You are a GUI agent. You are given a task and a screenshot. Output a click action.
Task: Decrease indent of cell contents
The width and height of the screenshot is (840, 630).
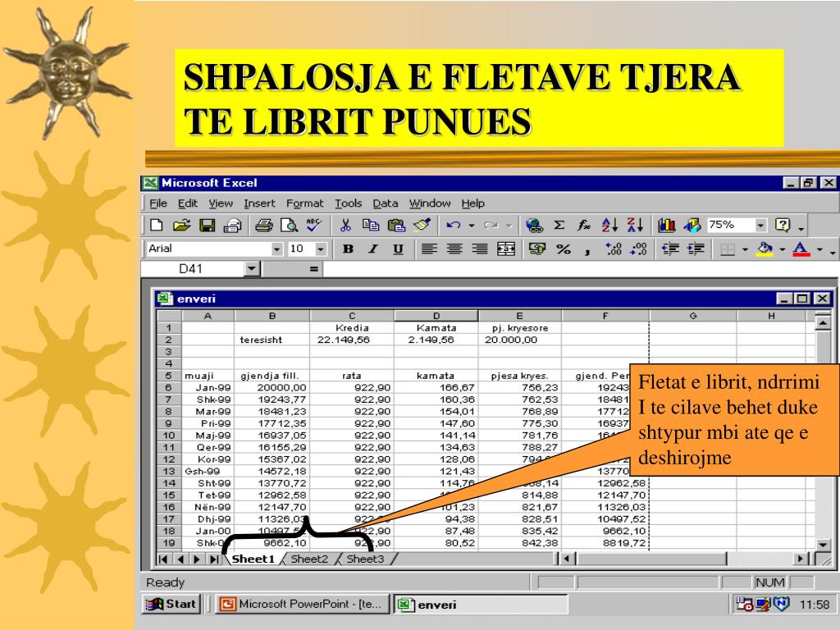[x=669, y=249]
